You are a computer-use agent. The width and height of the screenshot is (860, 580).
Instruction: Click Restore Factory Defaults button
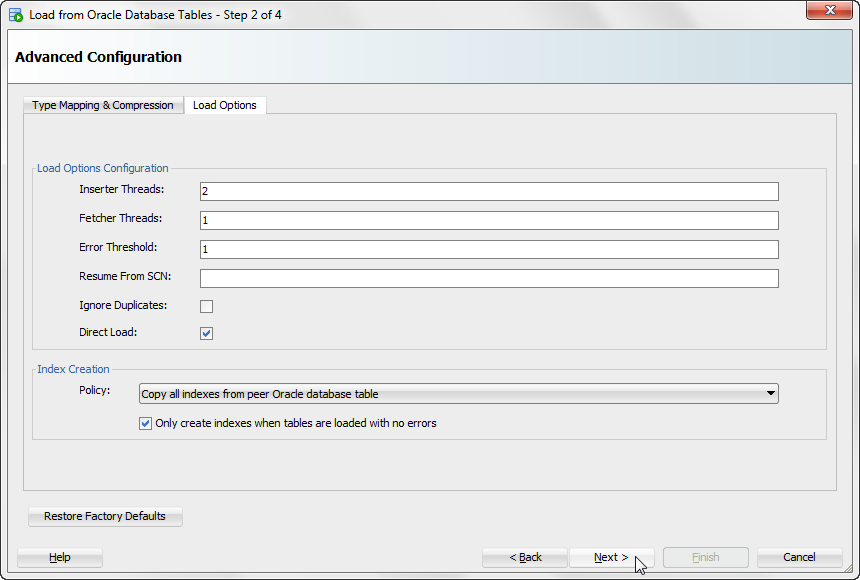pos(105,516)
